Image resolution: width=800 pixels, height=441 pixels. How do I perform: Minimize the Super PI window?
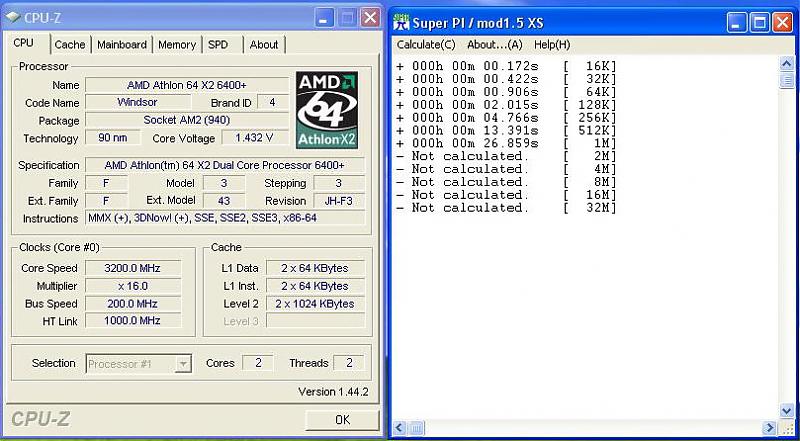[x=737, y=23]
